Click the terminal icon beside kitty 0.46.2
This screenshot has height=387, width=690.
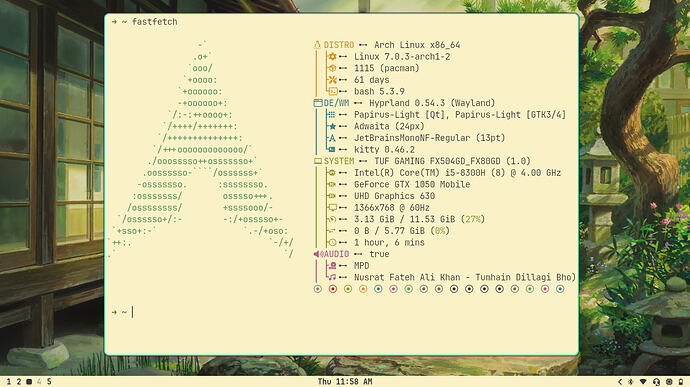click(332, 150)
